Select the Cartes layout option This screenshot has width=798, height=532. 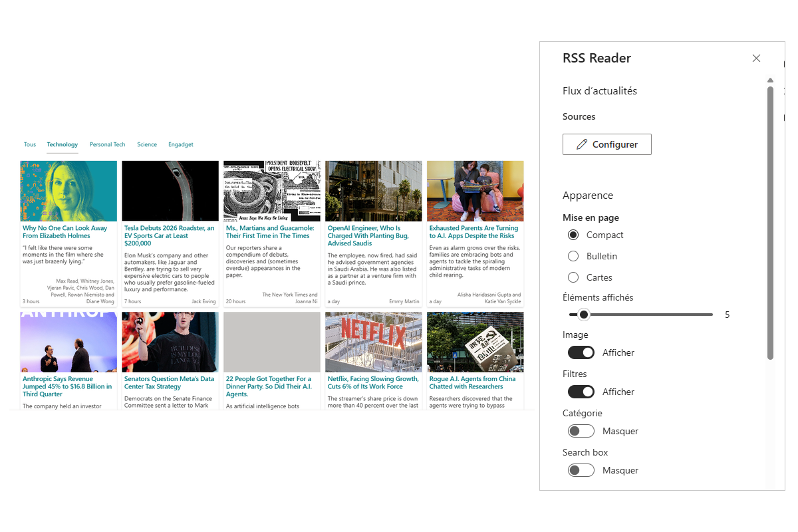pos(573,277)
